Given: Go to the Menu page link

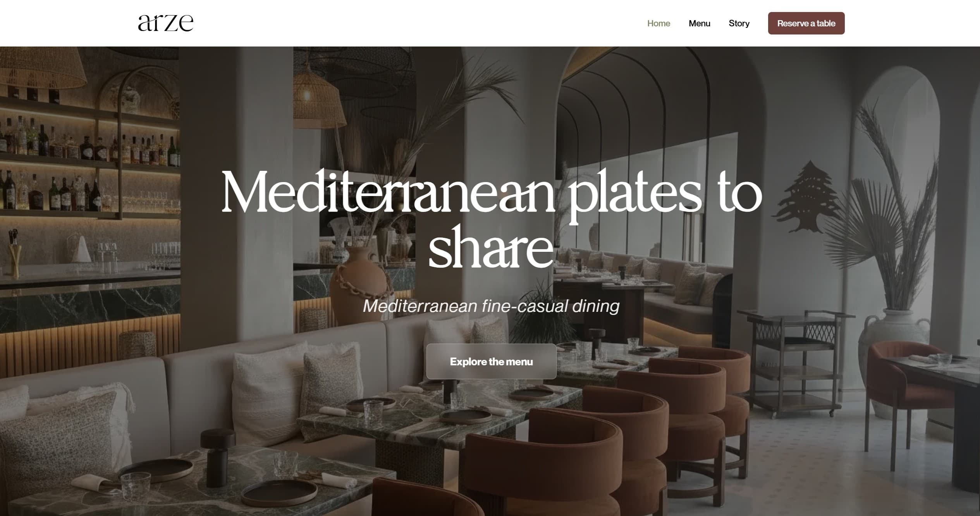Looking at the screenshot, I should tap(699, 23).
